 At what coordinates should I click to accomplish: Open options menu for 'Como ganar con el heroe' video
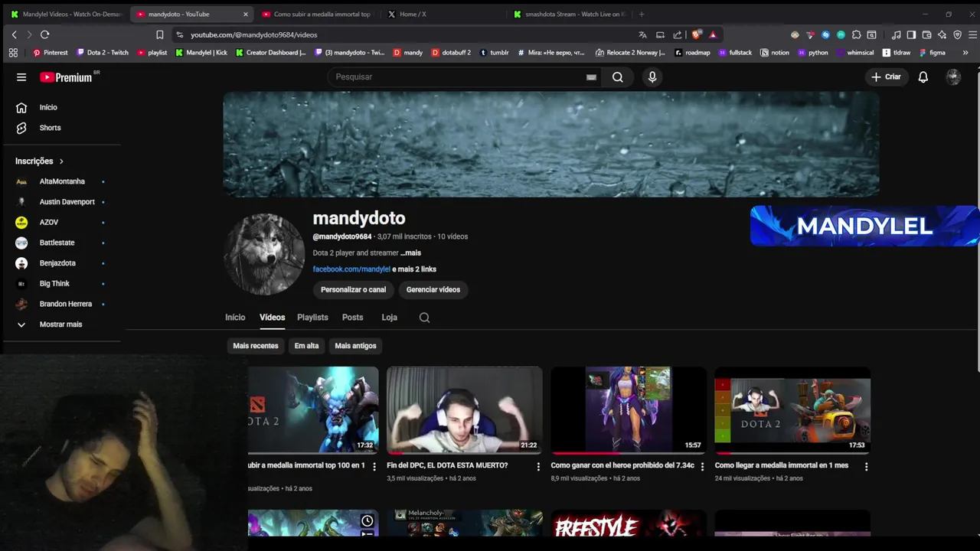point(702,466)
